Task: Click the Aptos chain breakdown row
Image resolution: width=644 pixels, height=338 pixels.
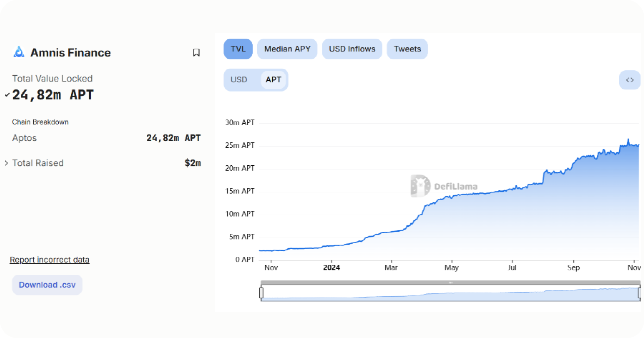Action: [x=106, y=138]
